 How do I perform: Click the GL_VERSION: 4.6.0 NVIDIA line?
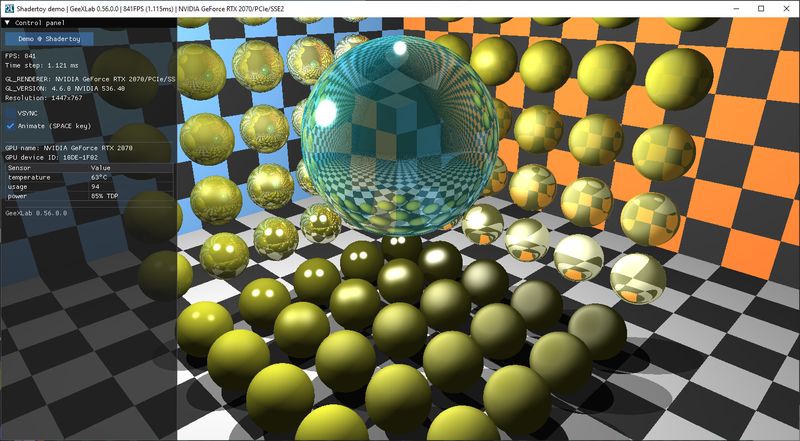tap(65, 88)
